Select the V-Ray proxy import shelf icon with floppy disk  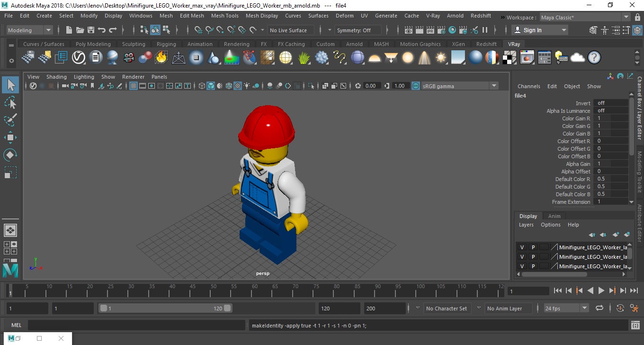pyautogui.click(x=28, y=58)
